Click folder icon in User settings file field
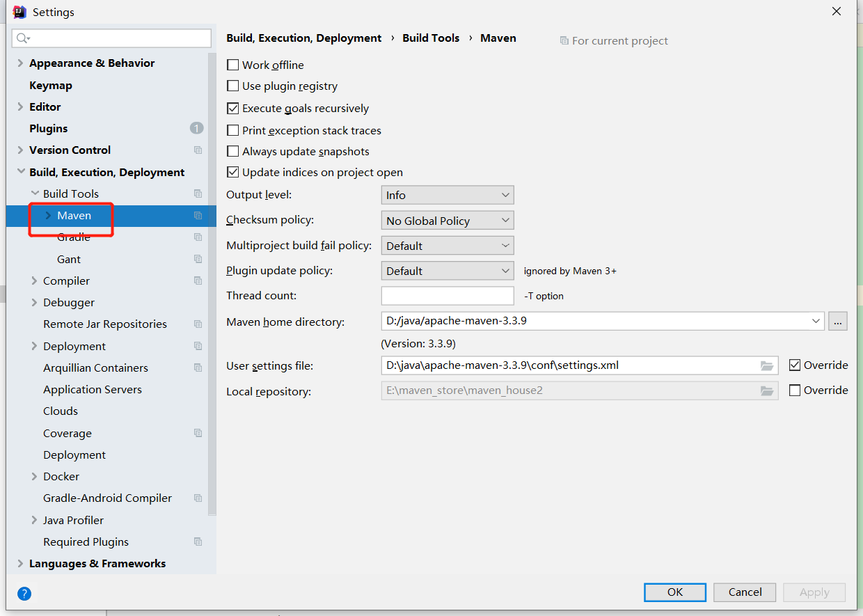Viewport: 863px width, 616px height. pos(767,365)
